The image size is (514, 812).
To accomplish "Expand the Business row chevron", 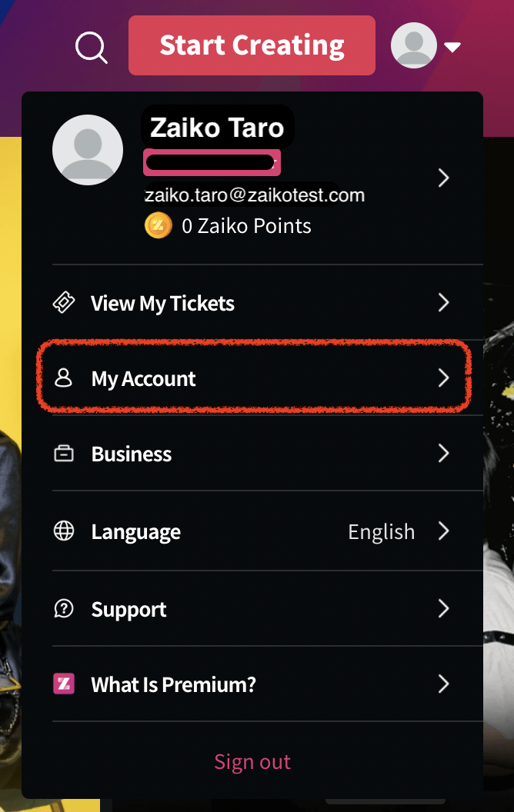I will 443,453.
